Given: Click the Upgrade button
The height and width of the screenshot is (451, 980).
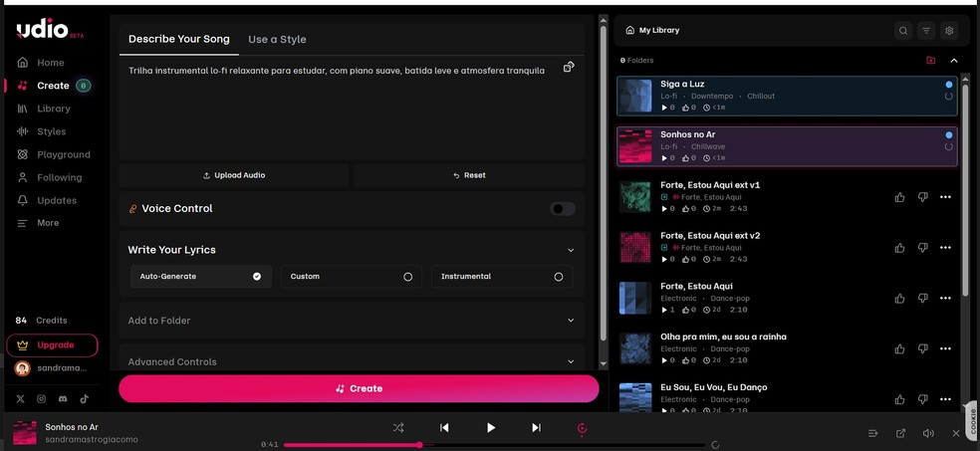Looking at the screenshot, I should click(53, 345).
